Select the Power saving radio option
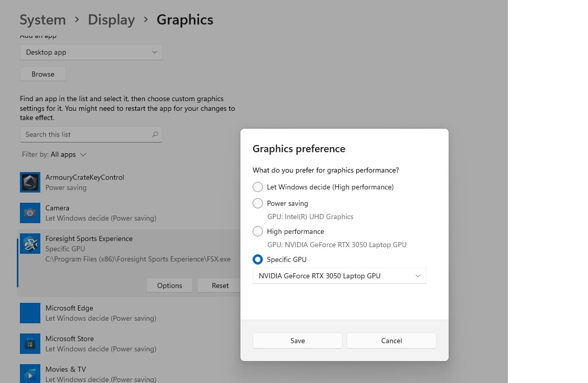Screen dimensions: 588x383 click(258, 203)
